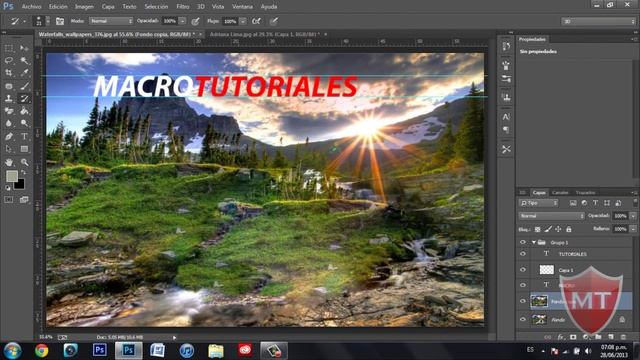Select the Zoom tool in the toolbox
This screenshot has height=360, width=640.
click(x=24, y=162)
